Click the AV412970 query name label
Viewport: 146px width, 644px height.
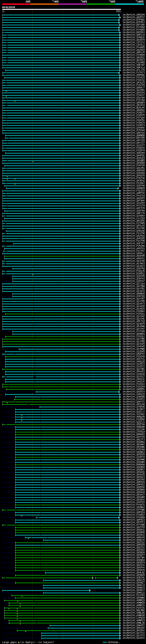click(8, 8)
